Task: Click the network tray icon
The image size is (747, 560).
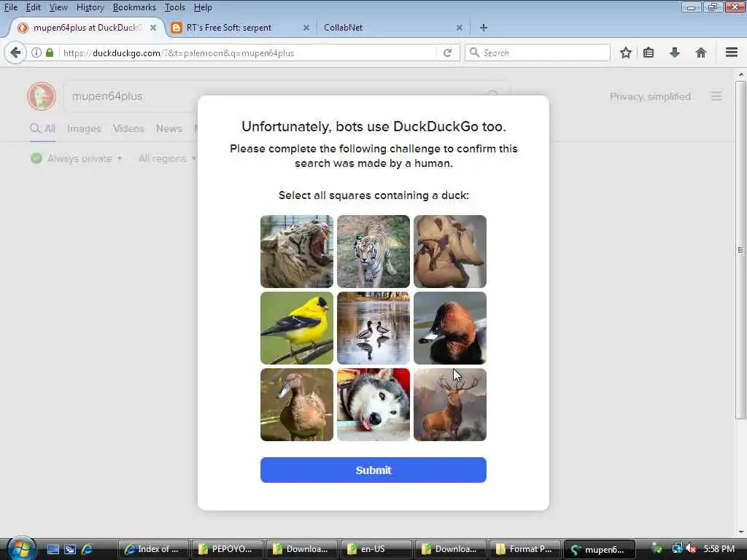Action: pos(677,548)
